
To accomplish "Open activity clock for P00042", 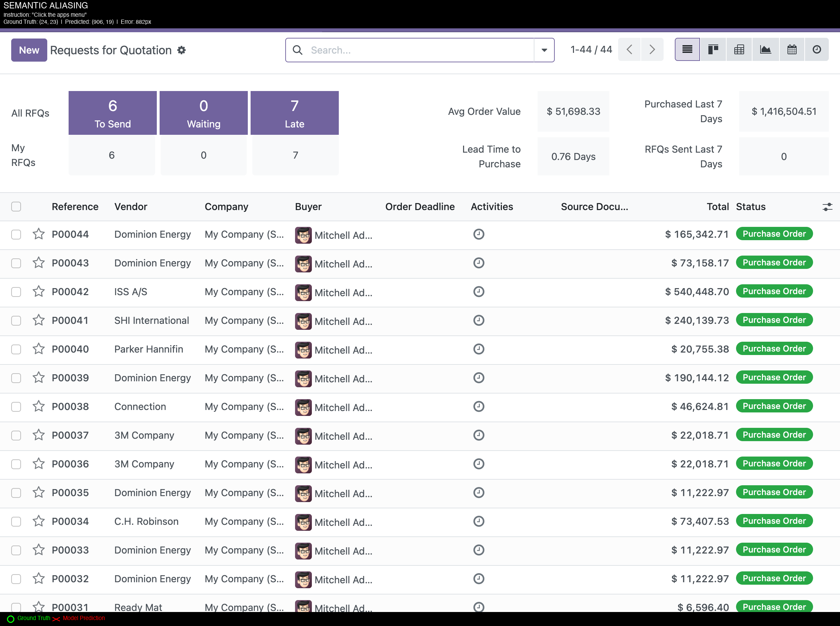I will 479,292.
